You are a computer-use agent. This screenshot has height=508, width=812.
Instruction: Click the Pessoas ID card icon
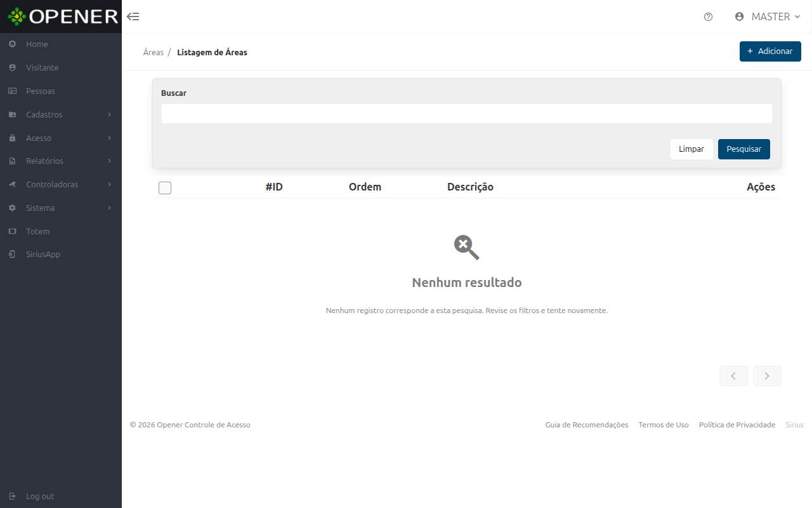point(12,91)
